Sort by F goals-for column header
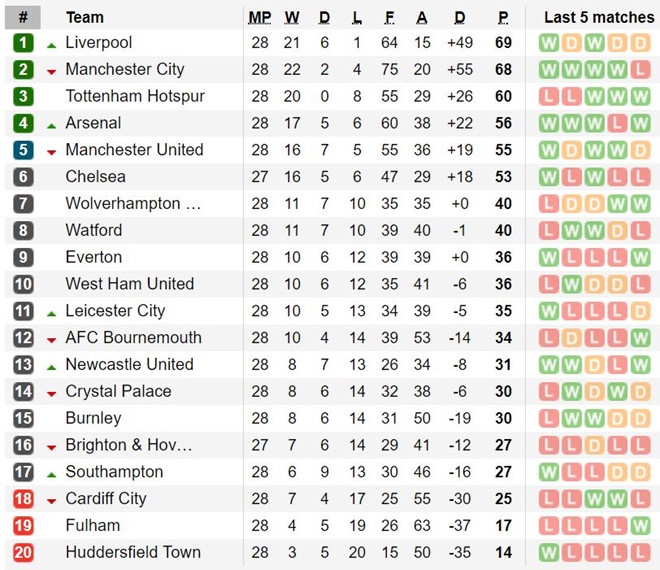Viewport: 660px width, 570px height. [x=389, y=17]
